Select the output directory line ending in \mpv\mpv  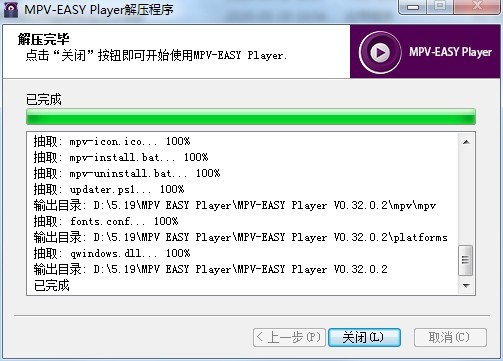click(x=235, y=205)
